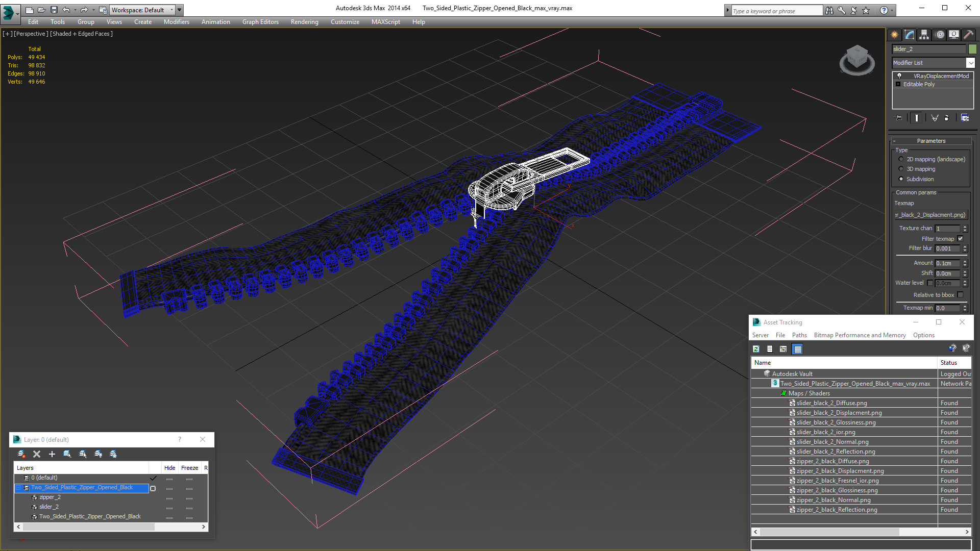Delete highlighted layer with X icon
This screenshot has width=980, height=551.
point(37,454)
